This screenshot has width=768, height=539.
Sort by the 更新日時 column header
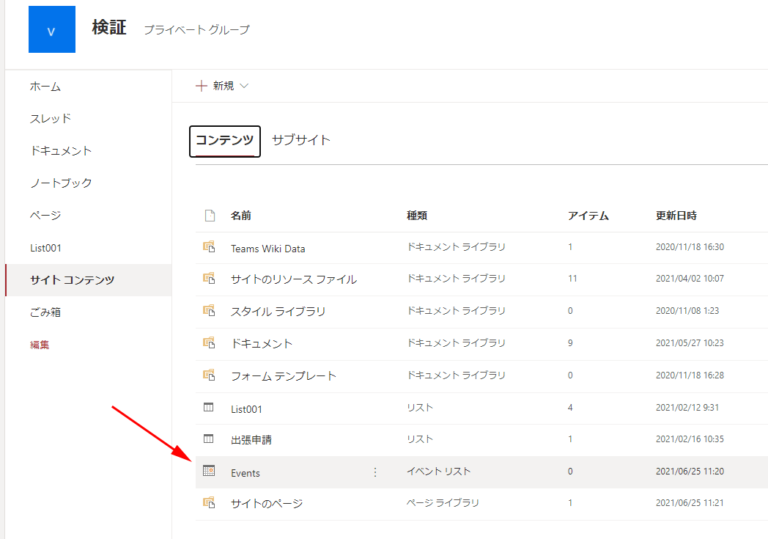[676, 216]
